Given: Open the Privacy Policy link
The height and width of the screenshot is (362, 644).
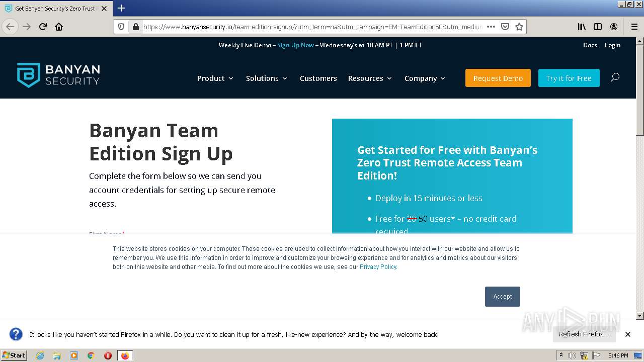Looking at the screenshot, I should [x=378, y=267].
